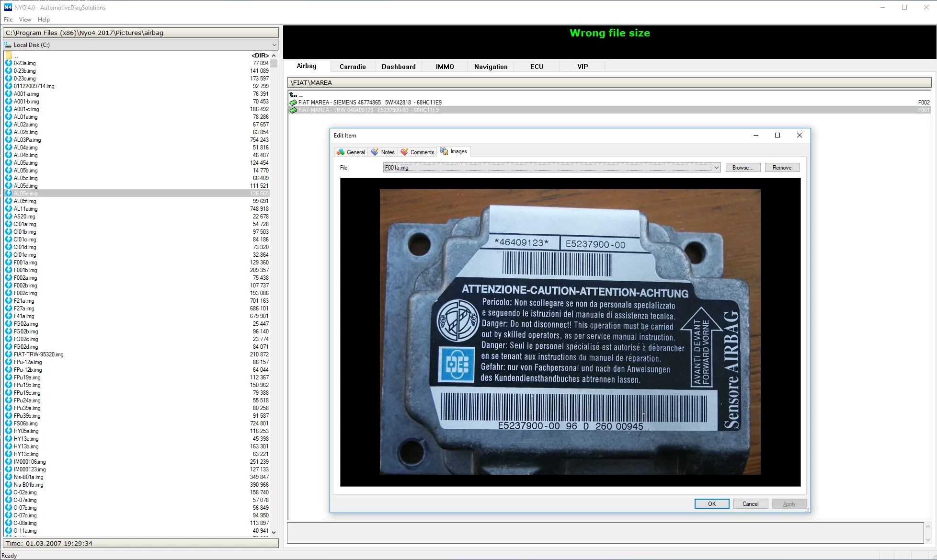Screen dimensions: 937x560
Task: Click the up-level icon in FIAT\MAREA list
Action: coord(293,95)
